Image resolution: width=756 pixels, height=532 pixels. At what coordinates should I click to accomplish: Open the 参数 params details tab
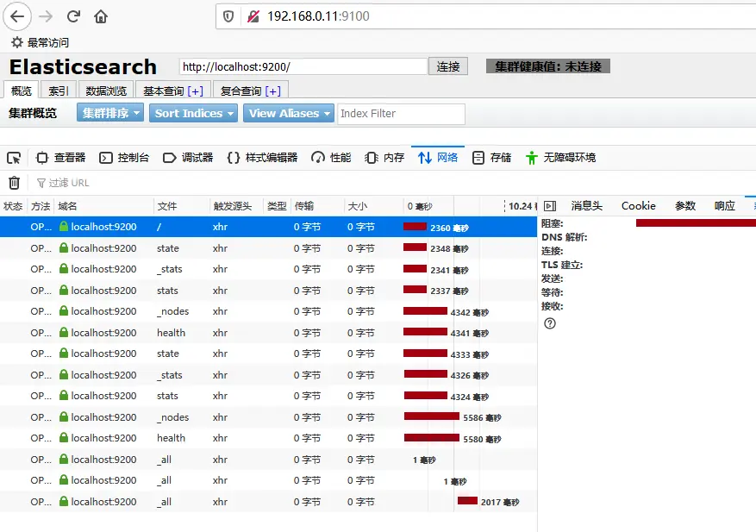coord(685,206)
